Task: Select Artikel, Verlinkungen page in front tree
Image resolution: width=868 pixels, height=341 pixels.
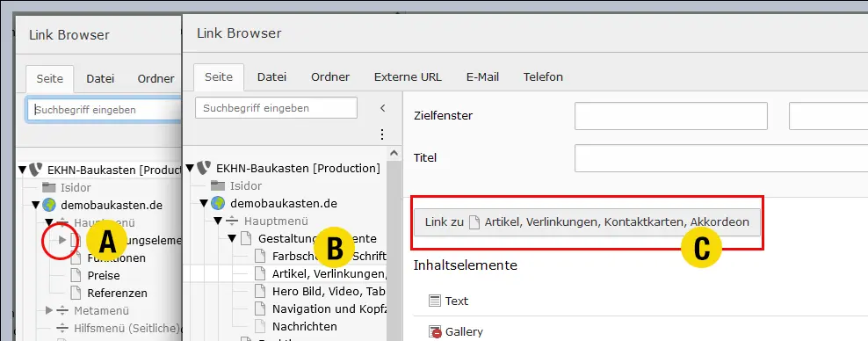Action: pos(330,273)
